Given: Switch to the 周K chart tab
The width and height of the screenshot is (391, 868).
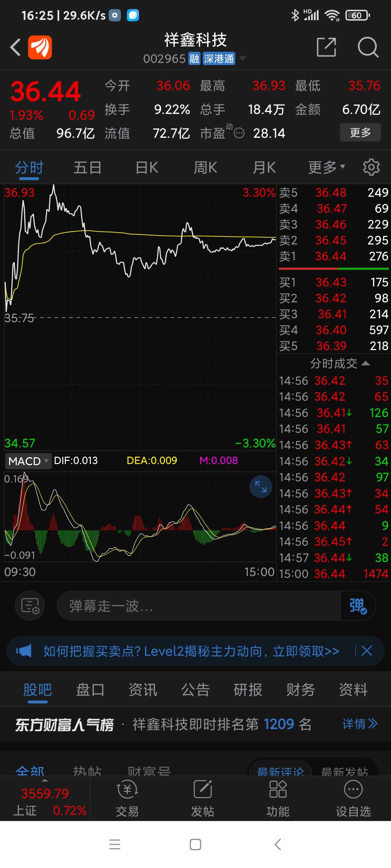Looking at the screenshot, I should pyautogui.click(x=206, y=168).
